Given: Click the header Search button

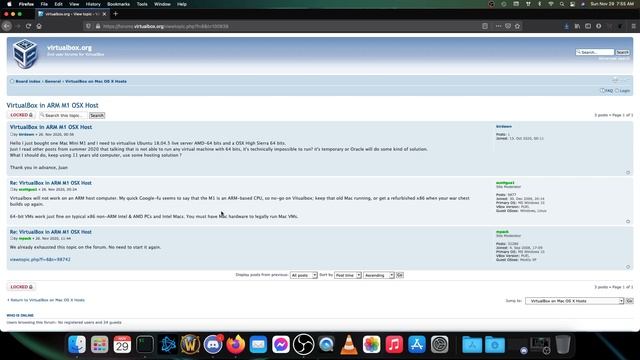Looking at the screenshot, I should point(622,52).
